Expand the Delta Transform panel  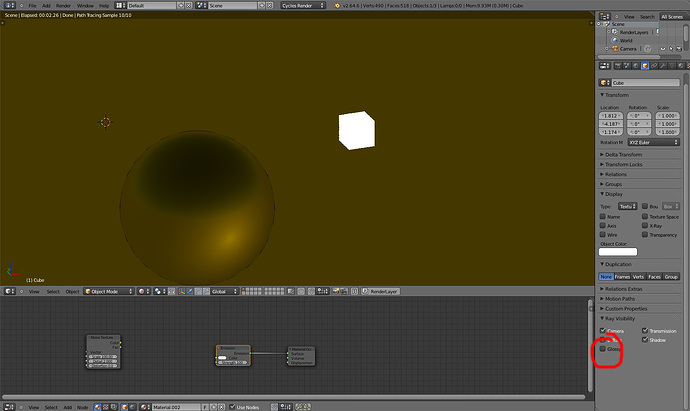621,154
